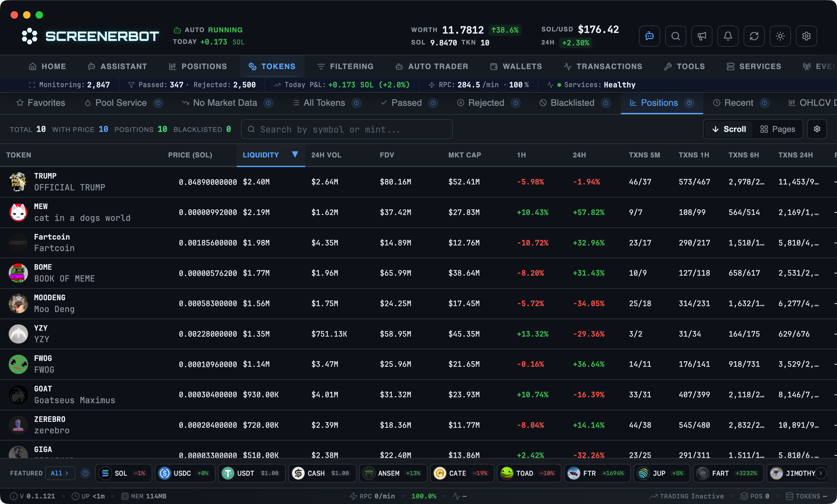Expand featured ticker strip right arrow
This screenshot has width=837, height=504.
pos(821,473)
